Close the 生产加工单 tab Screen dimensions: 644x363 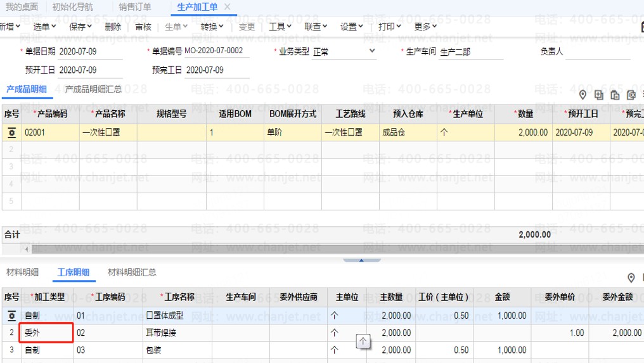point(228,7)
